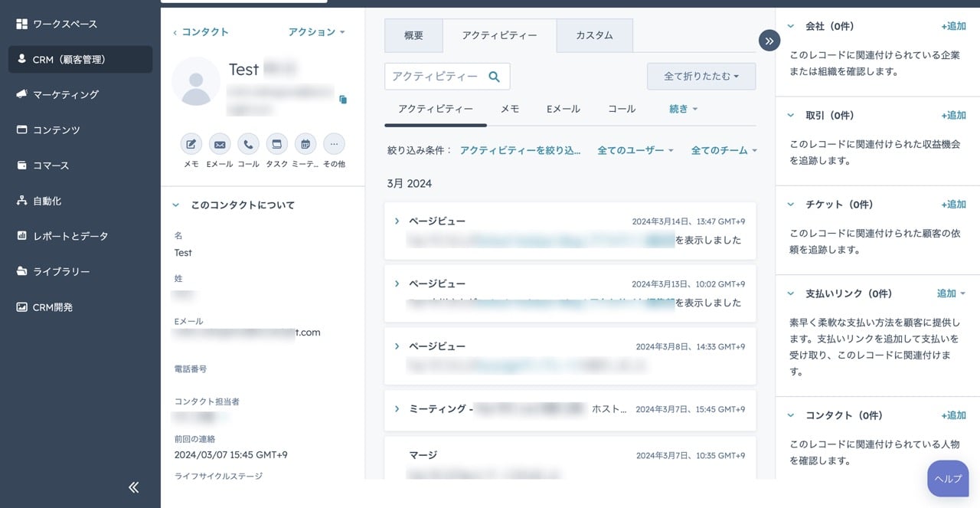Click +追加 for コンタクト in the right panel

point(954,415)
